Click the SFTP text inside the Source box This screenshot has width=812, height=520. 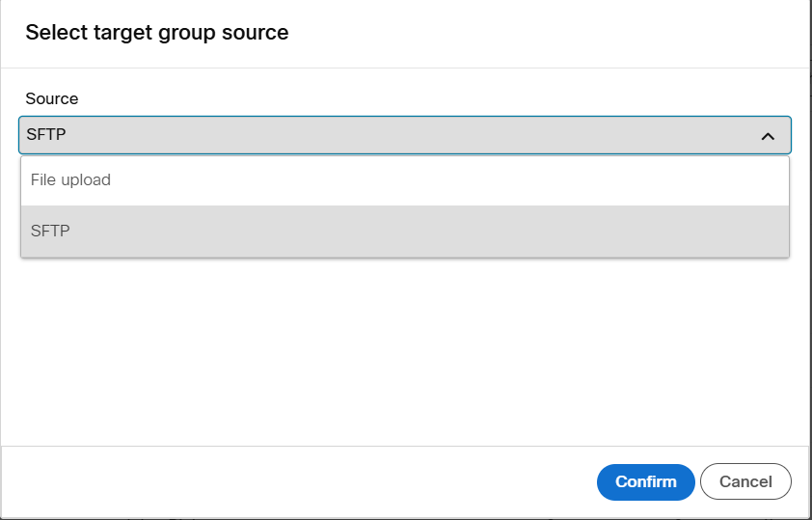tap(46, 135)
